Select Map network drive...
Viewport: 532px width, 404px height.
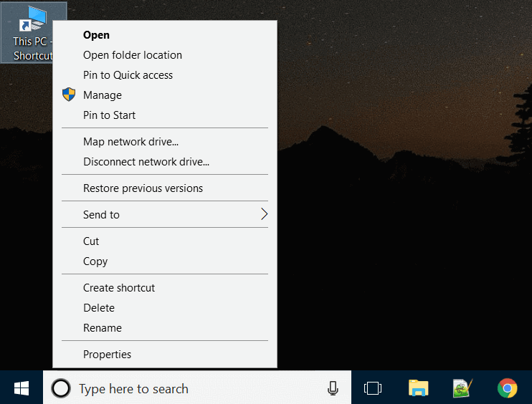coord(165,141)
